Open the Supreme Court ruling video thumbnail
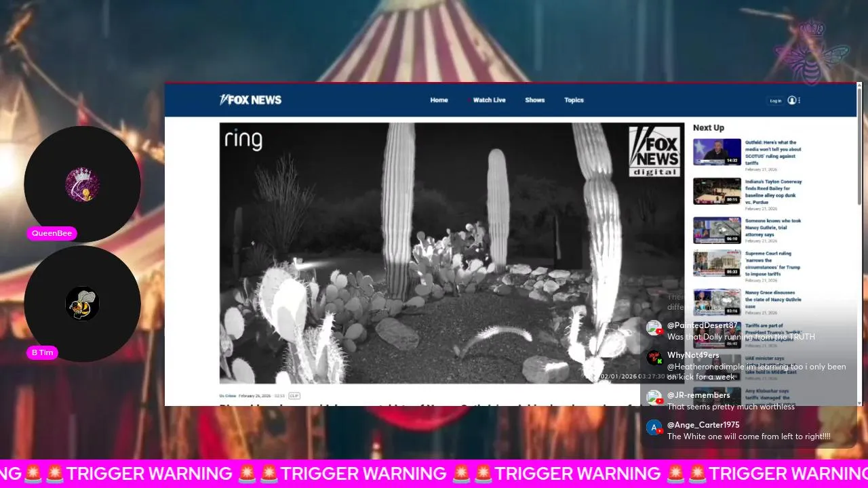The image size is (868, 488). [x=717, y=263]
